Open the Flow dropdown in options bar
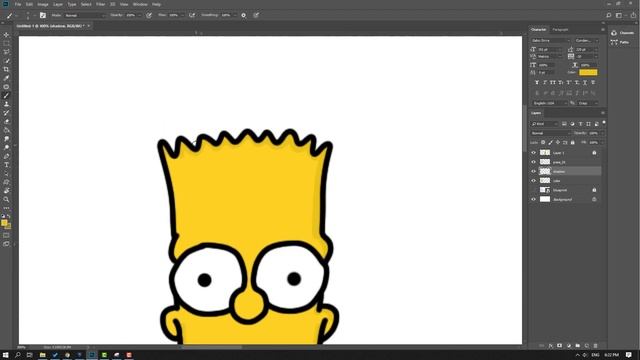 [182, 15]
